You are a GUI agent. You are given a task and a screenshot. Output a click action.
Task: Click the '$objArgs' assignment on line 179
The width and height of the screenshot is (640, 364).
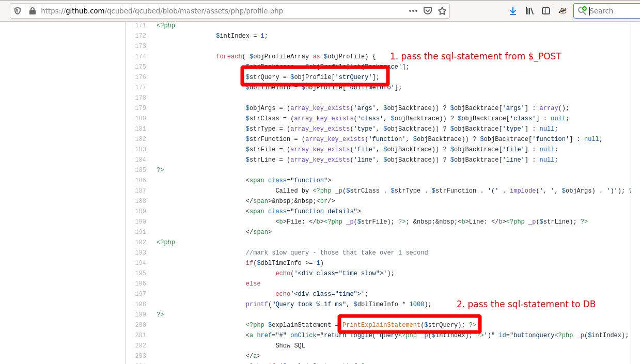click(x=407, y=108)
